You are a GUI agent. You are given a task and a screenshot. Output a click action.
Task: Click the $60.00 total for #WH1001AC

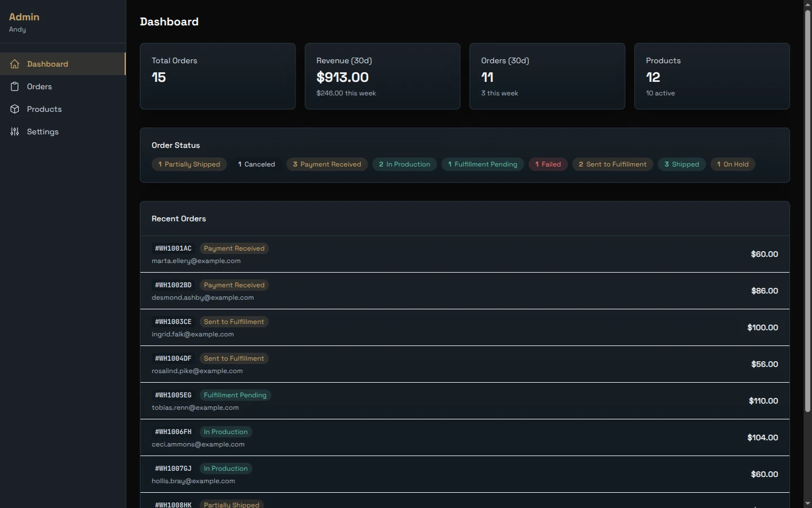pos(764,254)
